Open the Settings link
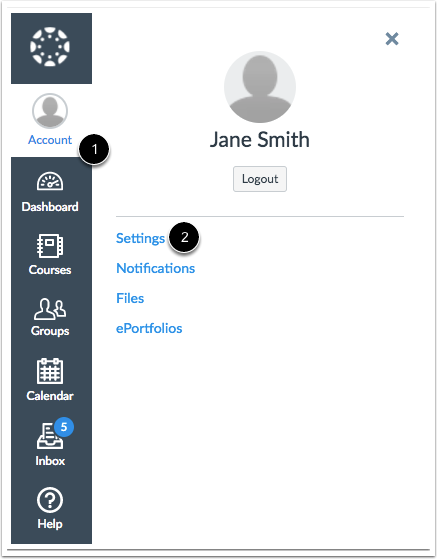The height and width of the screenshot is (559, 437). pyautogui.click(x=140, y=238)
